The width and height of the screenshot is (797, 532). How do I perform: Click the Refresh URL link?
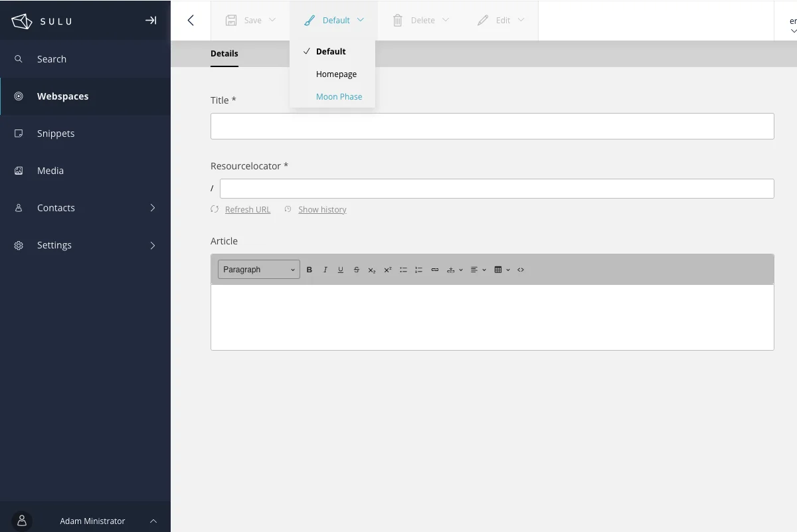coord(247,209)
